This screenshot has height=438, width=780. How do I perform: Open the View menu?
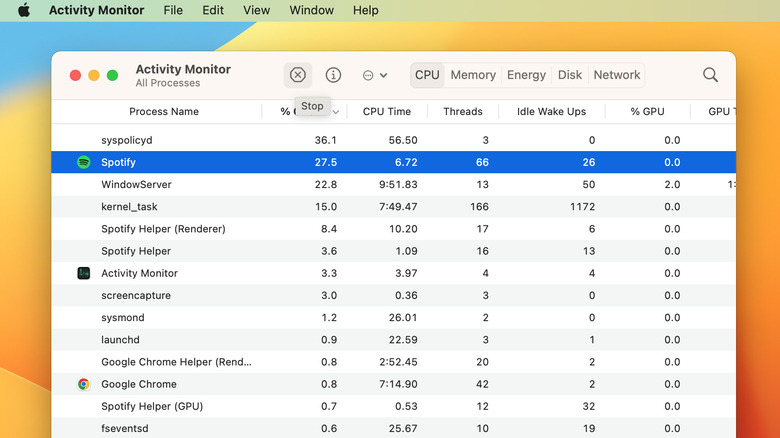(257, 10)
